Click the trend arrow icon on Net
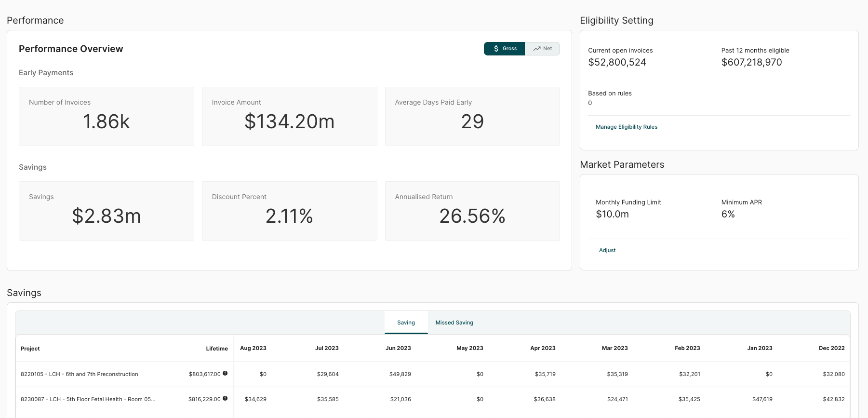Viewport: 868px width, 418px height. [537, 49]
